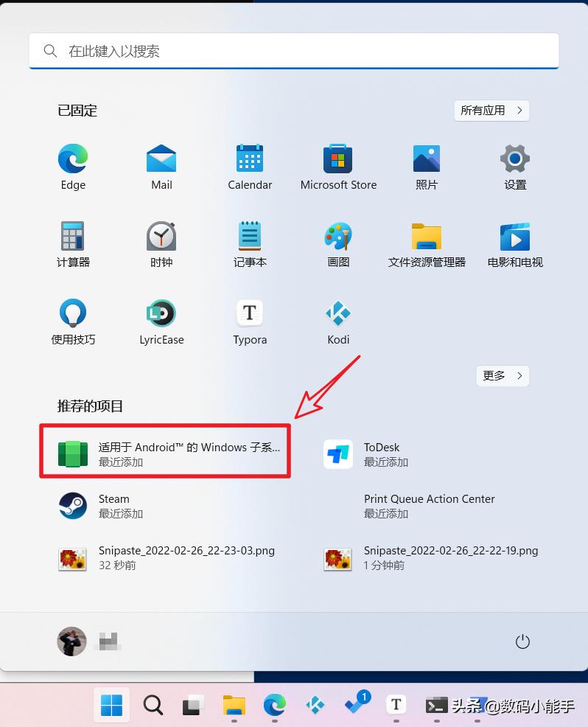
Task: Open 适用于 Android 的 Windows 子系统
Action: [165, 454]
